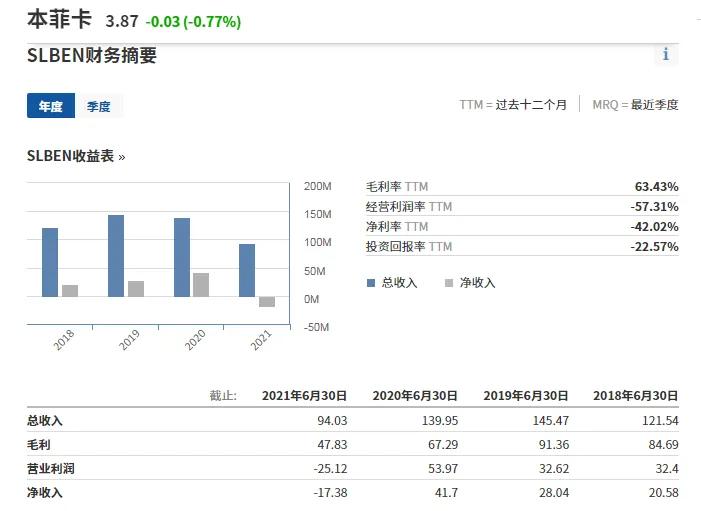Click the 2019 gray net income bar
Image resolution: width=701 pixels, height=511 pixels.
pos(136,289)
